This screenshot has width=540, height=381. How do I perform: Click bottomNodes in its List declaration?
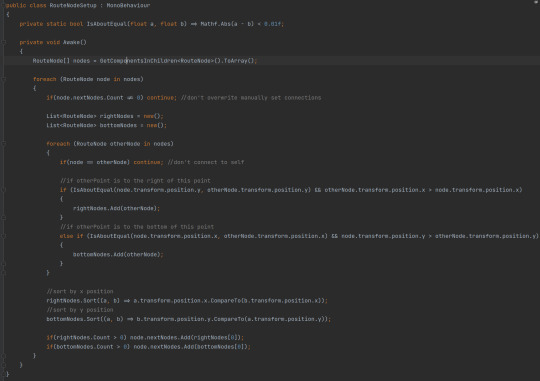pos(118,125)
